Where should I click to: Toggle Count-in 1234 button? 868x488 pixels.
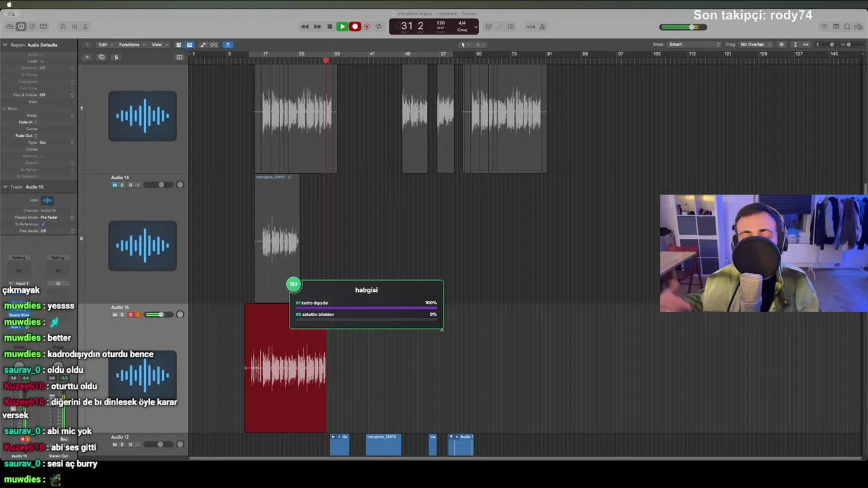531,26
